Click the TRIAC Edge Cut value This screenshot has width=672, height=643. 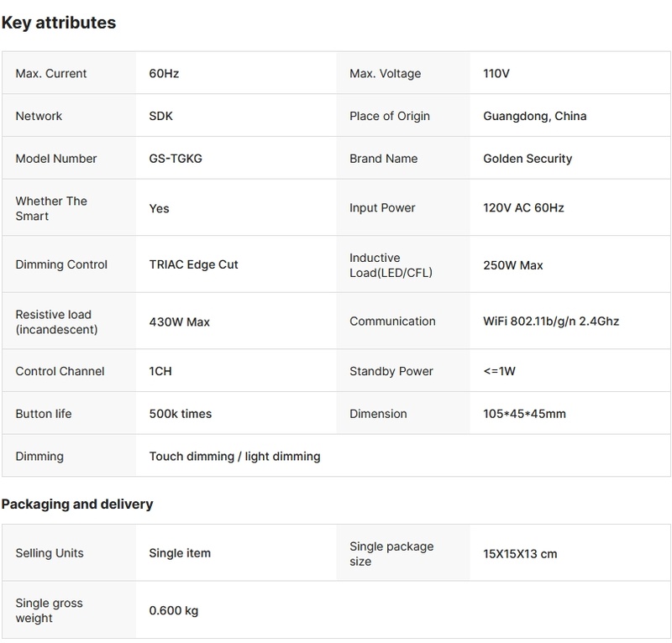193,264
